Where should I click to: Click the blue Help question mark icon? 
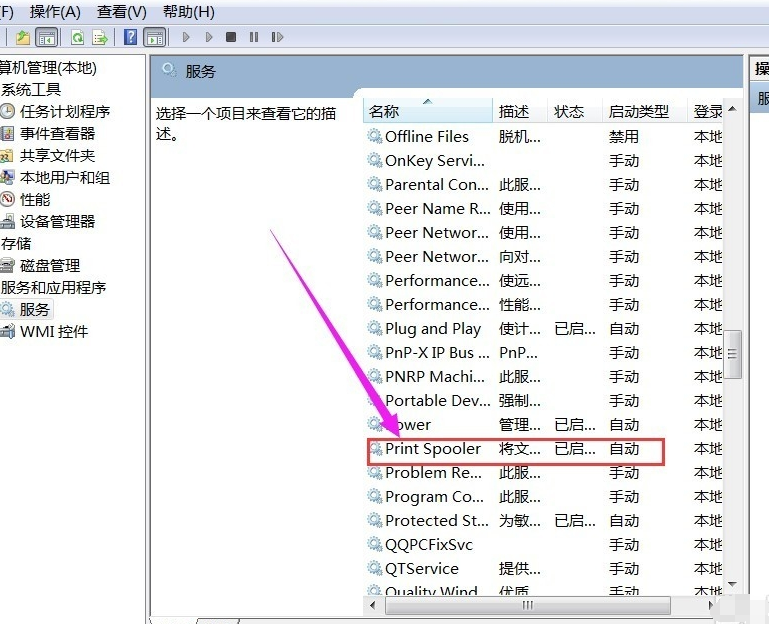click(130, 38)
